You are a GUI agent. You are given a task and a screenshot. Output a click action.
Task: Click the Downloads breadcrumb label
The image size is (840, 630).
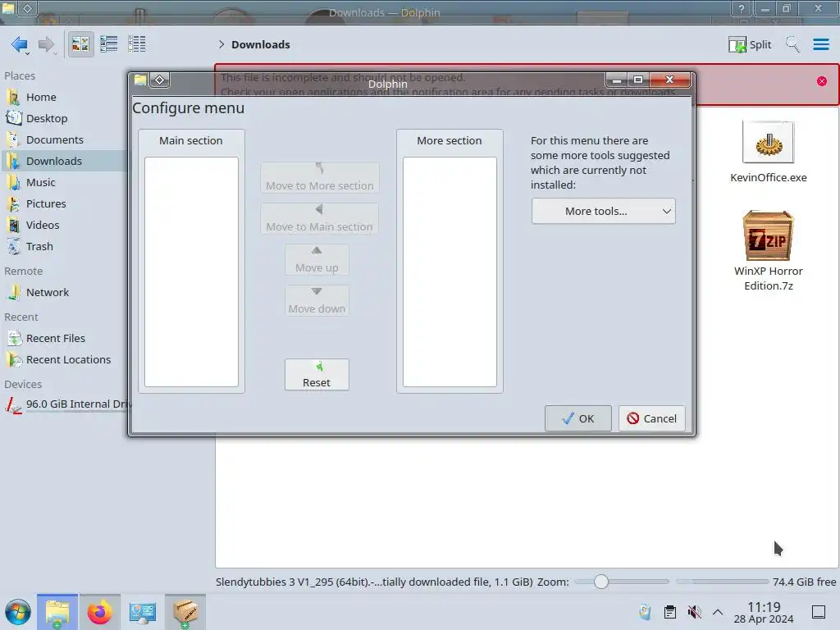click(260, 44)
